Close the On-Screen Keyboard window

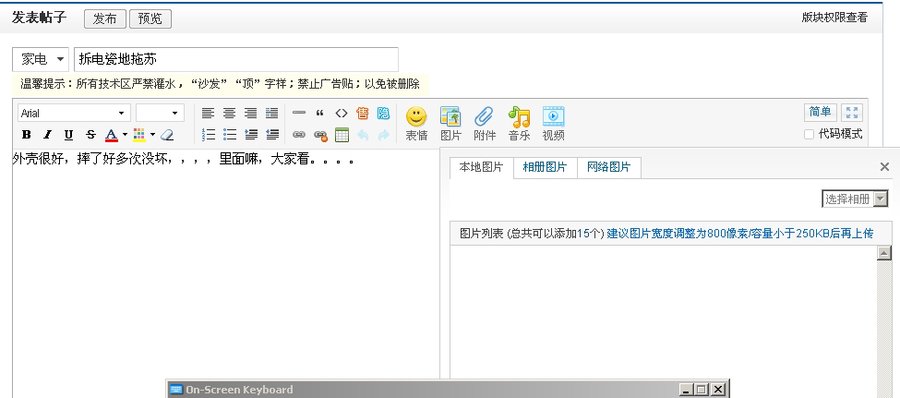(718, 390)
